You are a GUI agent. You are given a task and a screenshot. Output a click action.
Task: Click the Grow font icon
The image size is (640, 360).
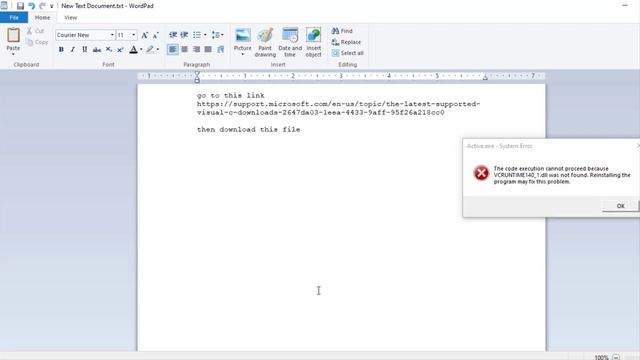[144, 36]
